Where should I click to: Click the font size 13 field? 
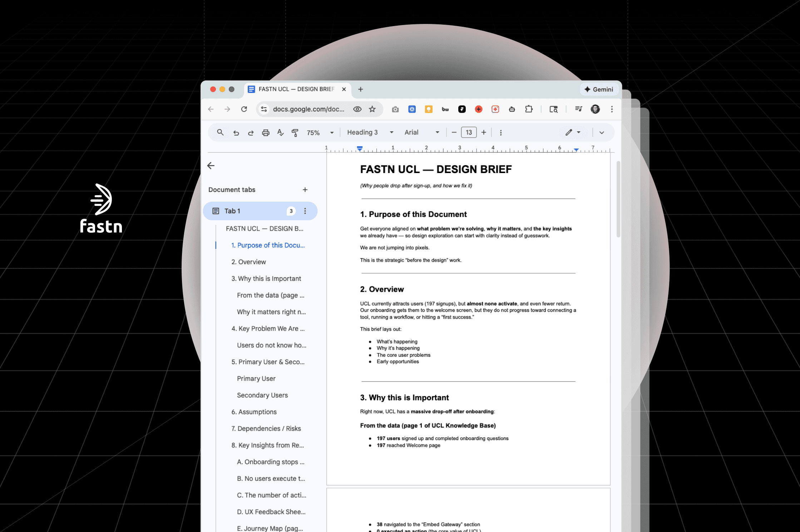point(469,132)
